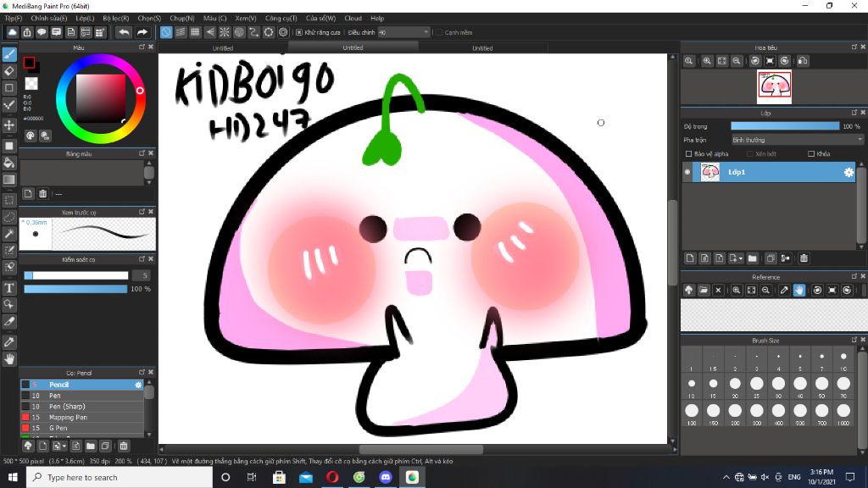Select G Pen brush

pos(82,428)
